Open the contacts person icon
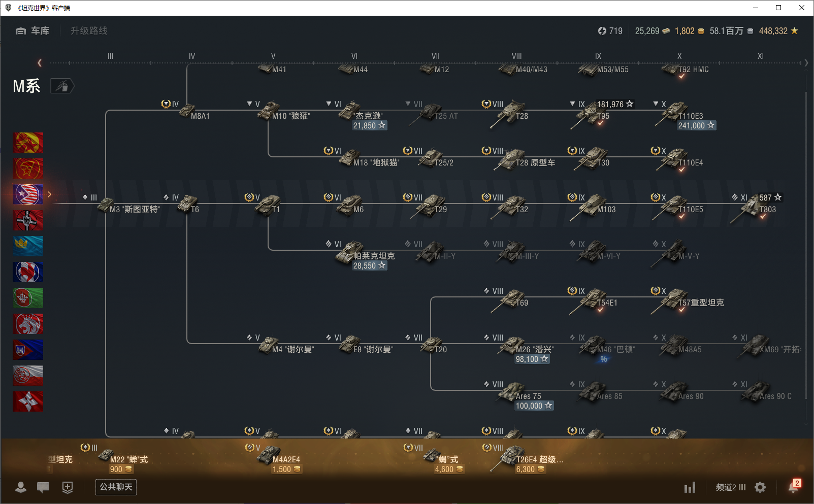The height and width of the screenshot is (504, 814). [21, 487]
